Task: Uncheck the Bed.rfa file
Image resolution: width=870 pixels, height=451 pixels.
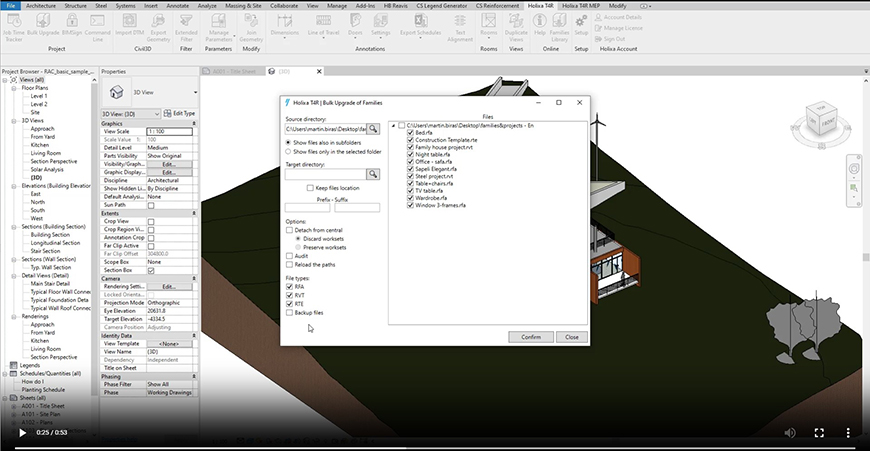Action: (411, 133)
